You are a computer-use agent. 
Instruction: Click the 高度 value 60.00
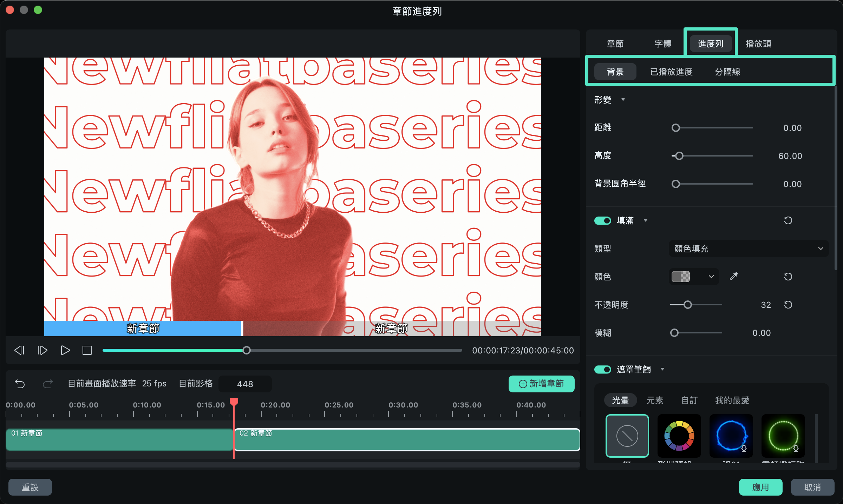790,156
